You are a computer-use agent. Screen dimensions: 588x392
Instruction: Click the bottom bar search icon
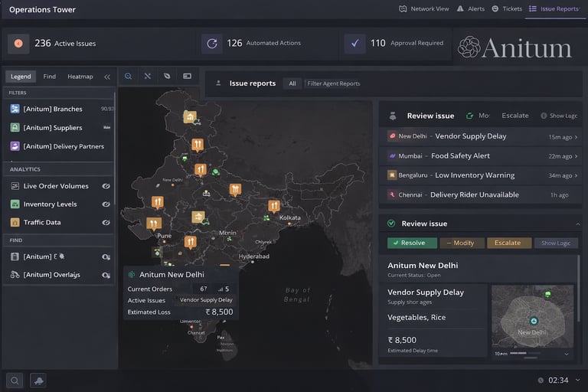pos(15,381)
